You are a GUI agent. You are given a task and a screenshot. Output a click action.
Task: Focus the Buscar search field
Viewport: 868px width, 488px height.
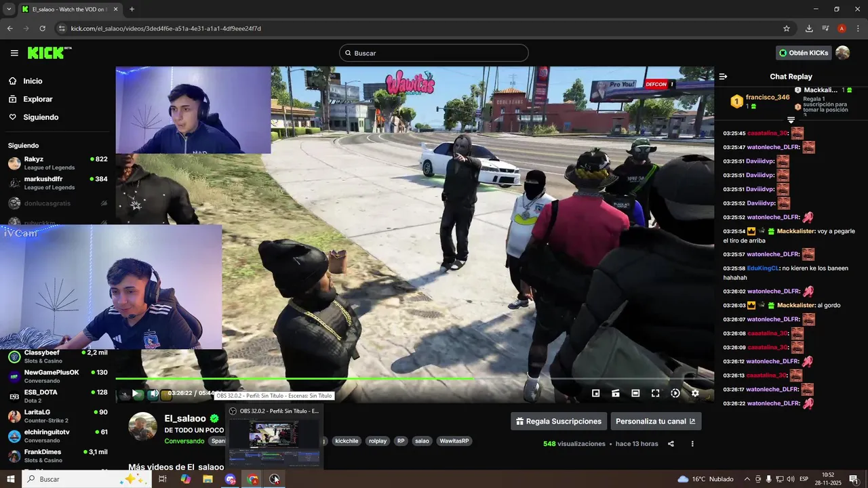pyautogui.click(x=434, y=53)
